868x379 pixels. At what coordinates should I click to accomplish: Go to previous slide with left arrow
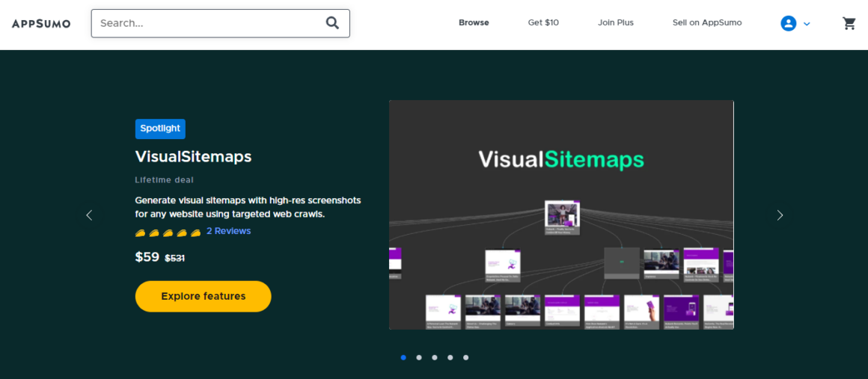tap(89, 215)
